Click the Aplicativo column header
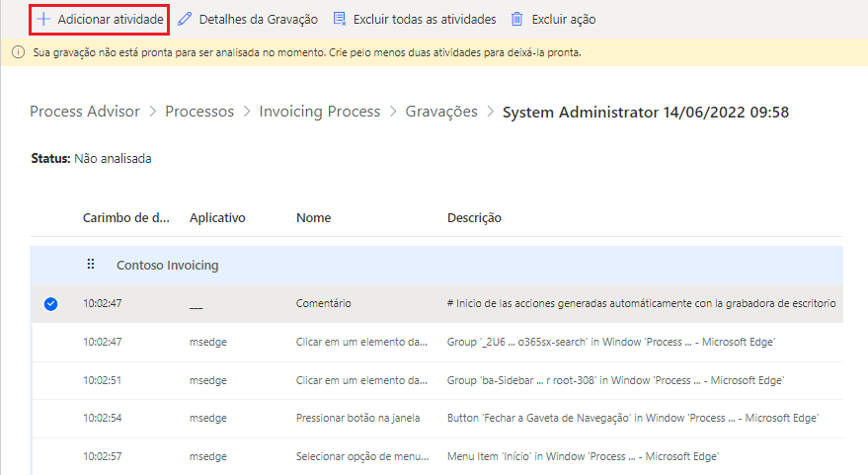868x475 pixels. pos(217,217)
